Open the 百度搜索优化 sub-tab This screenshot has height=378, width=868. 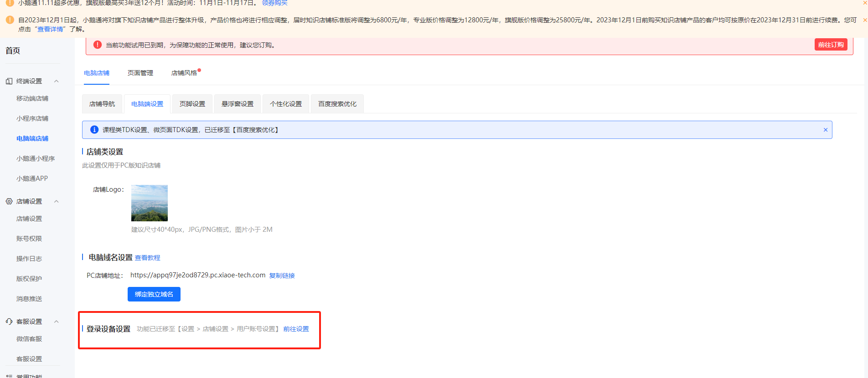[337, 104]
